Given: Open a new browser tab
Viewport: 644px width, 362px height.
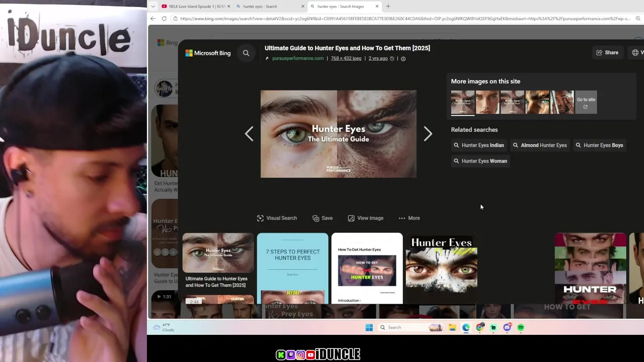Looking at the screenshot, I should tap(388, 7).
